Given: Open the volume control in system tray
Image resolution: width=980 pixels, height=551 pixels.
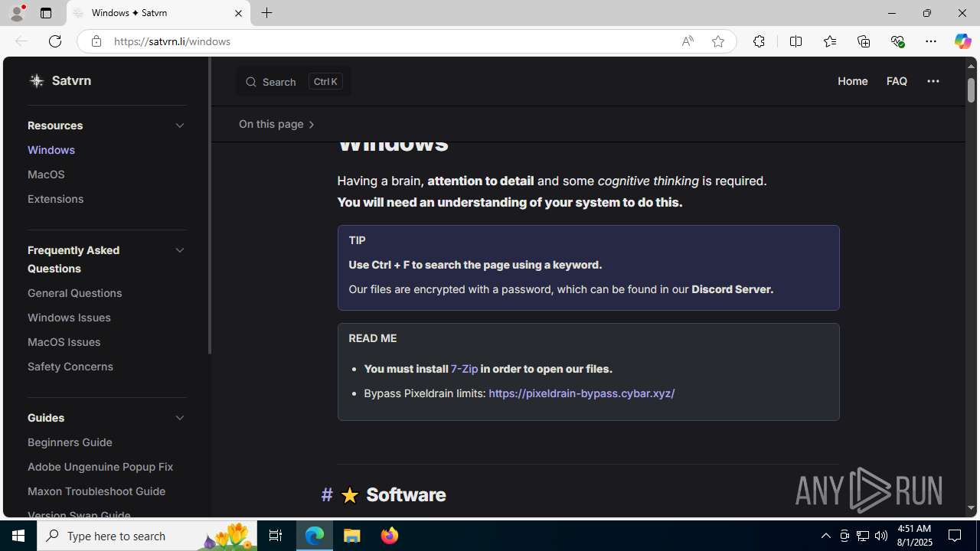Looking at the screenshot, I should pos(881,536).
